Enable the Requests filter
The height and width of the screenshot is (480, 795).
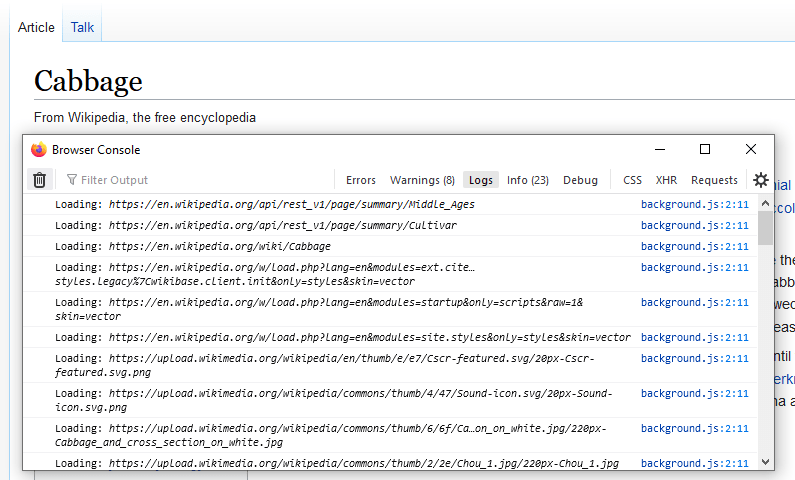coord(714,180)
